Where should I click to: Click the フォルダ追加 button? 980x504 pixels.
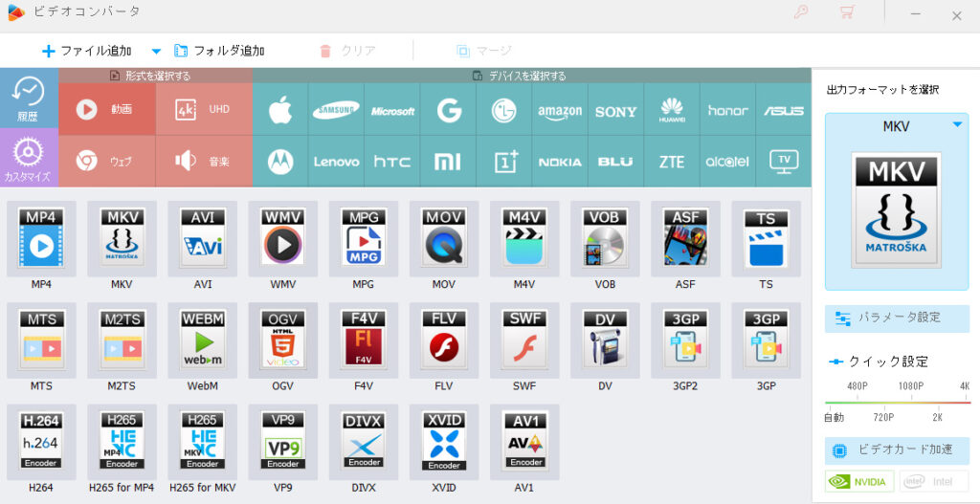[x=219, y=51]
